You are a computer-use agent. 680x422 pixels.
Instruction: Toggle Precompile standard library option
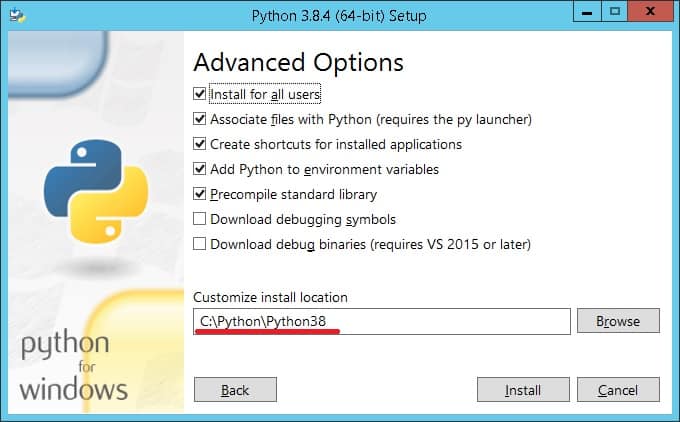199,194
